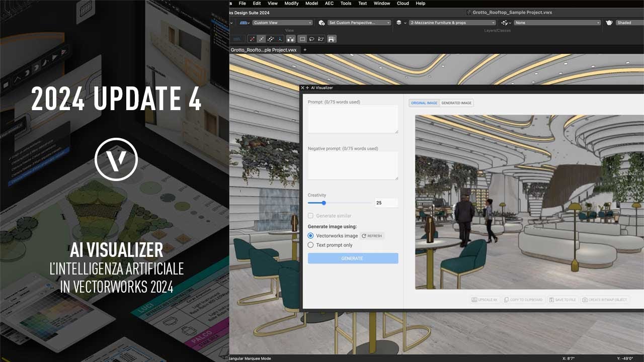Open the AEC menu
This screenshot has width=644, height=362.
[x=329, y=3]
